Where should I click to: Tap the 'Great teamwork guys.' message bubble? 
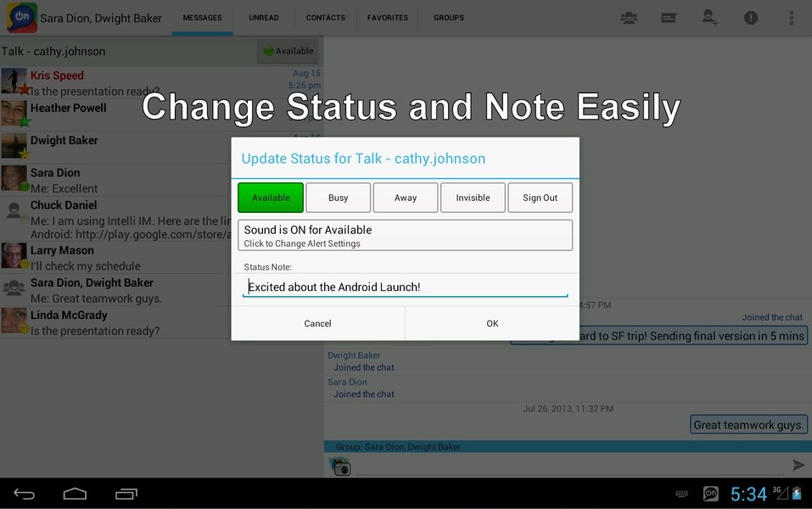tap(749, 425)
